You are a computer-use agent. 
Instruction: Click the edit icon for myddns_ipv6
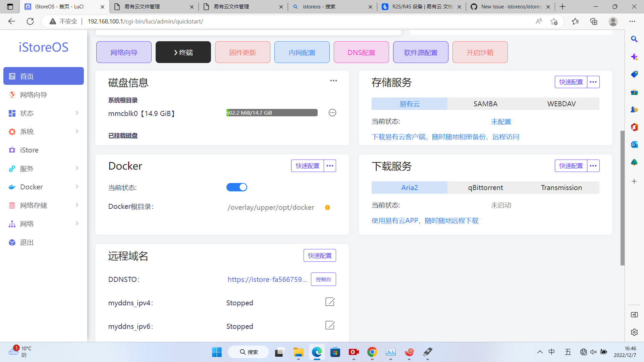[x=330, y=325]
